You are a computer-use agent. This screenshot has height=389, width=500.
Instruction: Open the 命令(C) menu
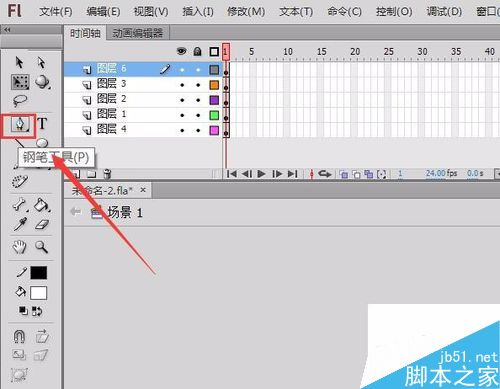tap(344, 12)
